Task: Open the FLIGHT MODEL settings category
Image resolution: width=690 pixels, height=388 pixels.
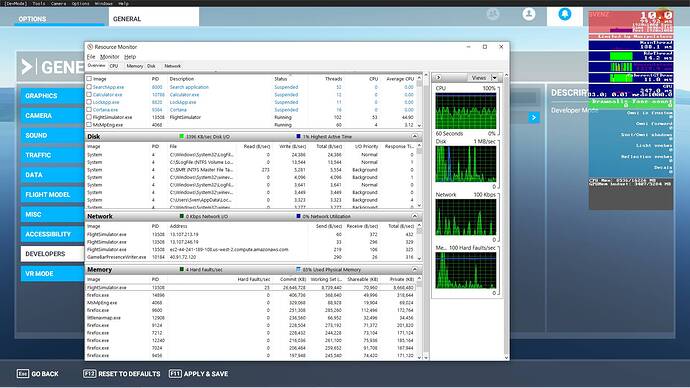Action: click(x=52, y=194)
